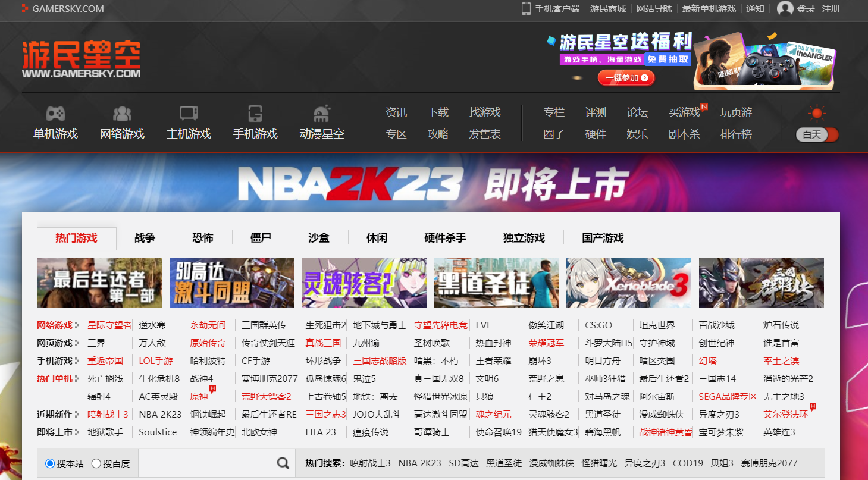The height and width of the screenshot is (480, 868).
Task: Expand the 手机游戏 row arrow
Action: pyautogui.click(x=77, y=361)
